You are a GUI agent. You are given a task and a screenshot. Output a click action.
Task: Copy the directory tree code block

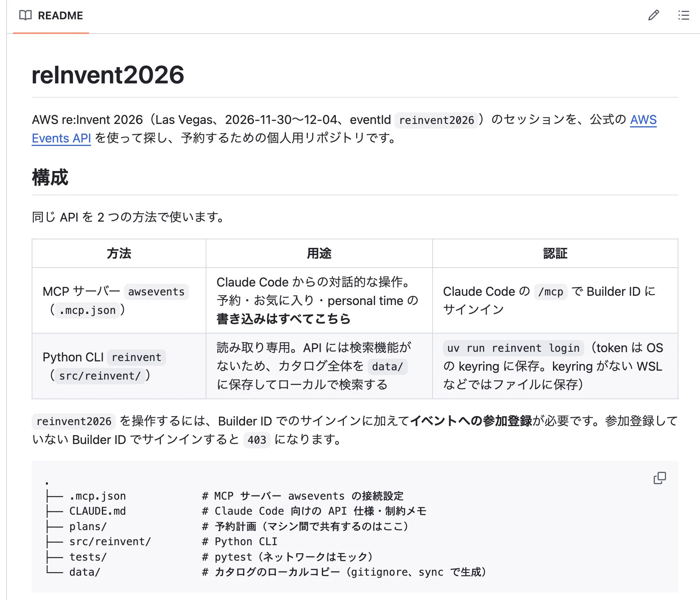pyautogui.click(x=659, y=478)
